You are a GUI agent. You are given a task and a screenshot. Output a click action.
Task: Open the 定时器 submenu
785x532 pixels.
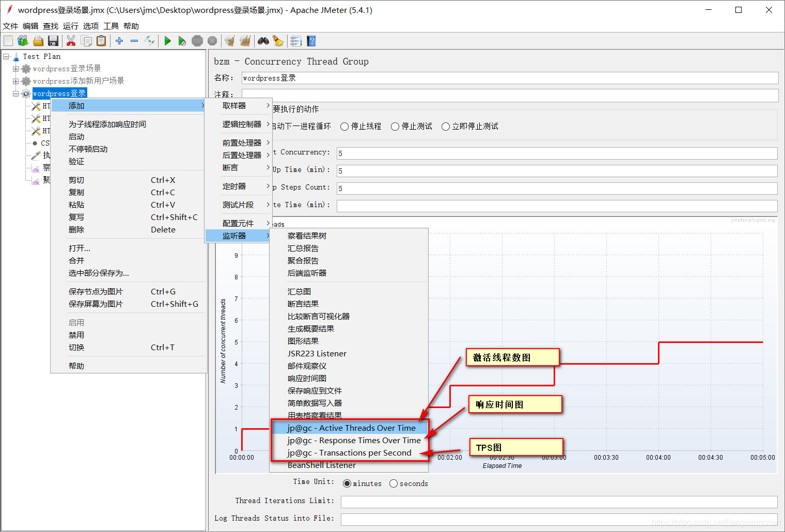click(239, 186)
